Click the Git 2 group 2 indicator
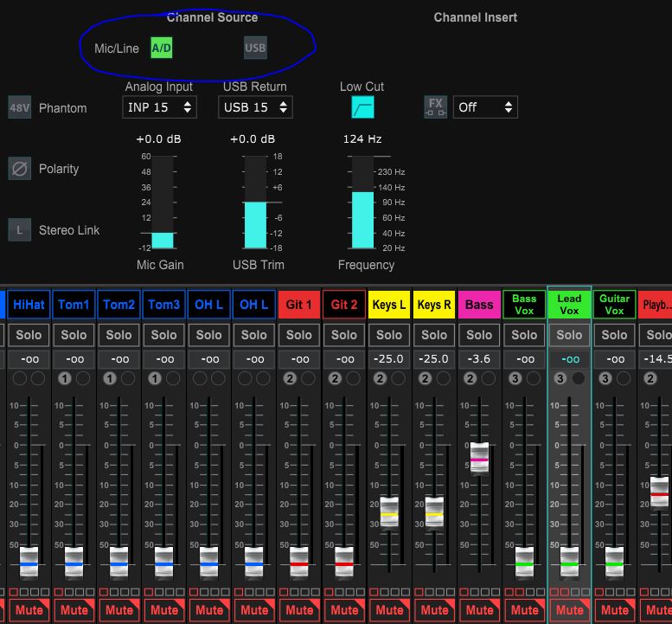 pos(335,378)
